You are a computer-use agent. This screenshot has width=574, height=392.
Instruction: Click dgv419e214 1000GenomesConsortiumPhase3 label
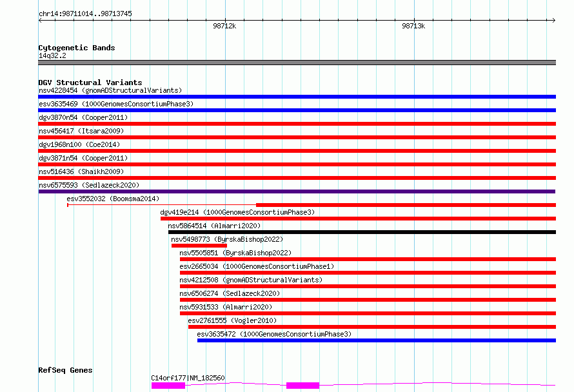[x=237, y=212]
